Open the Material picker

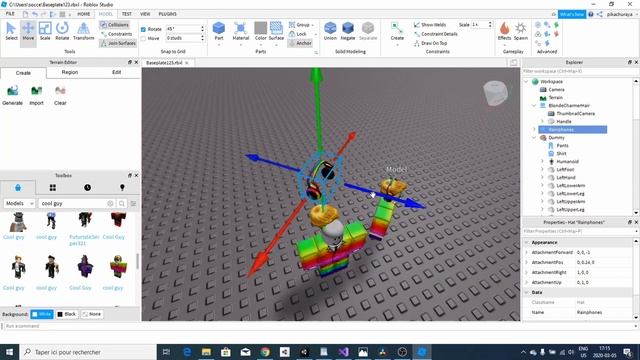(x=240, y=31)
